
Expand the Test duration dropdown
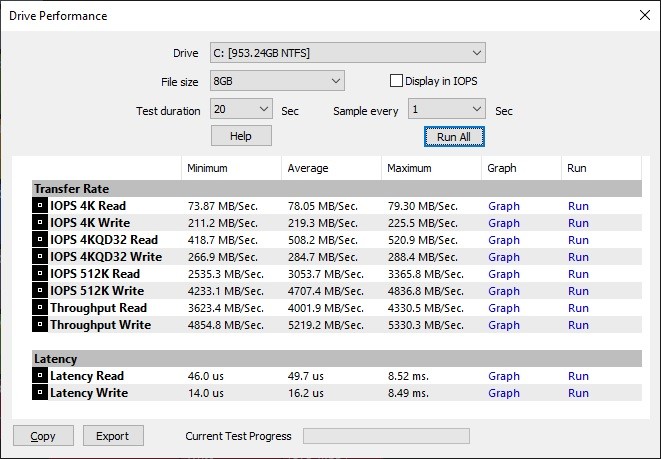tap(241, 109)
